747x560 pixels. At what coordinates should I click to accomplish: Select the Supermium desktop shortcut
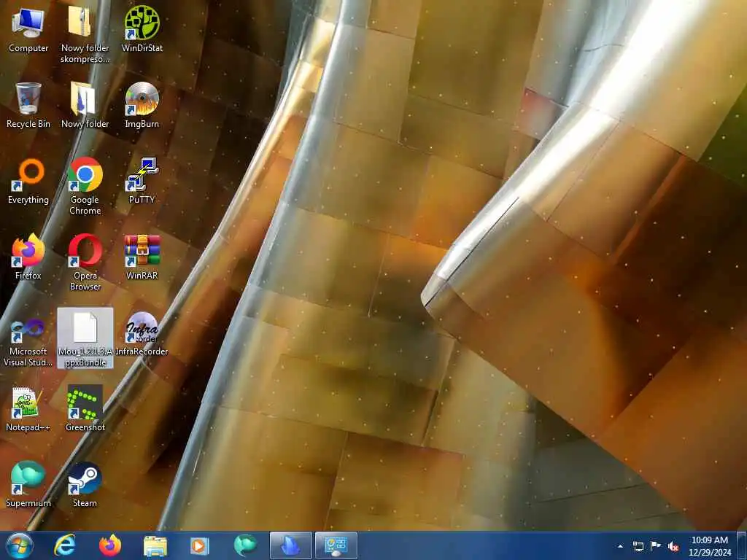(28, 485)
